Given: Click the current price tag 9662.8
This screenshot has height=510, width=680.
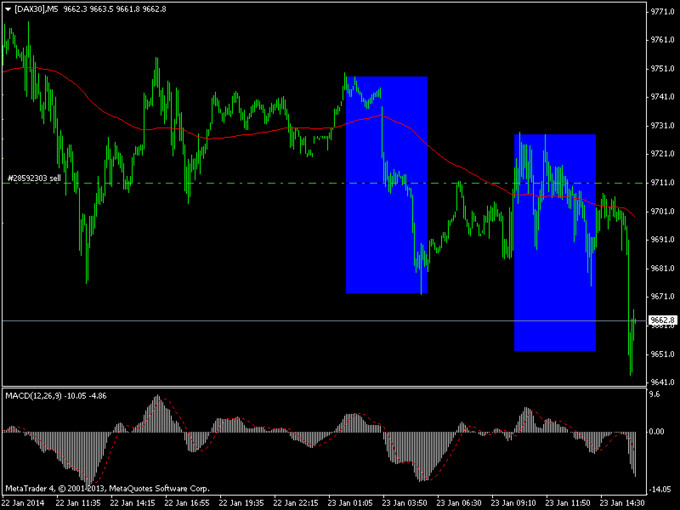Looking at the screenshot, I should pos(662,321).
